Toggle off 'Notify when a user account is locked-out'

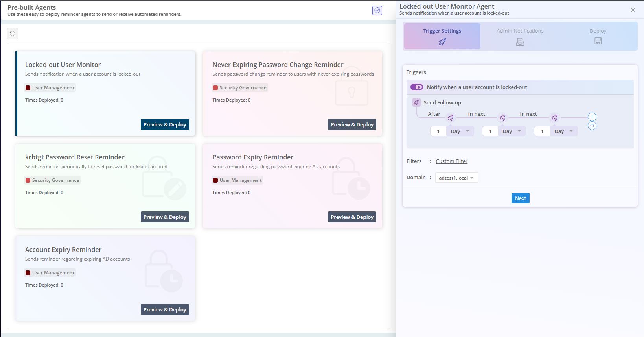pos(417,87)
